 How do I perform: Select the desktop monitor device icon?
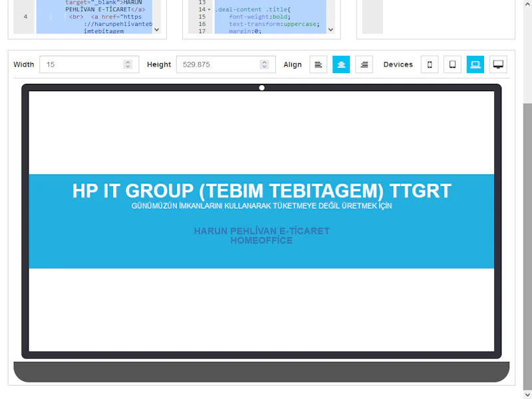point(497,65)
